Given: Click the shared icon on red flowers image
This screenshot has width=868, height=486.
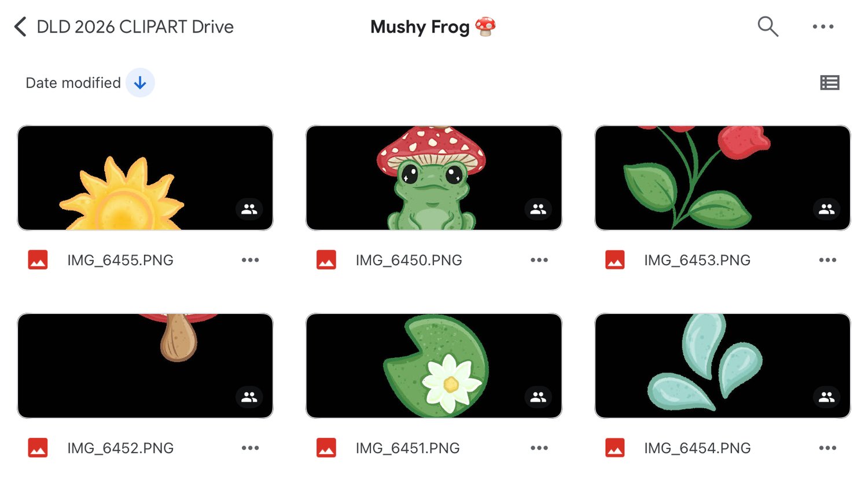Looking at the screenshot, I should [x=826, y=209].
